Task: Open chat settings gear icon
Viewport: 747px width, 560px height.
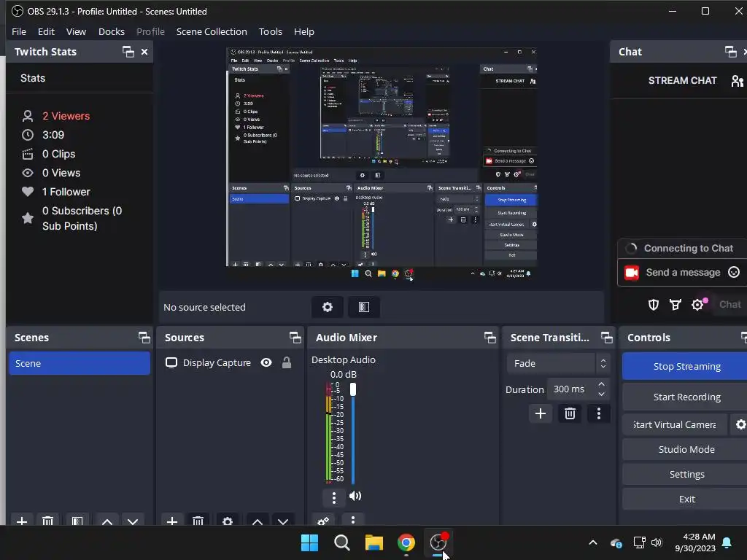Action: tap(697, 305)
